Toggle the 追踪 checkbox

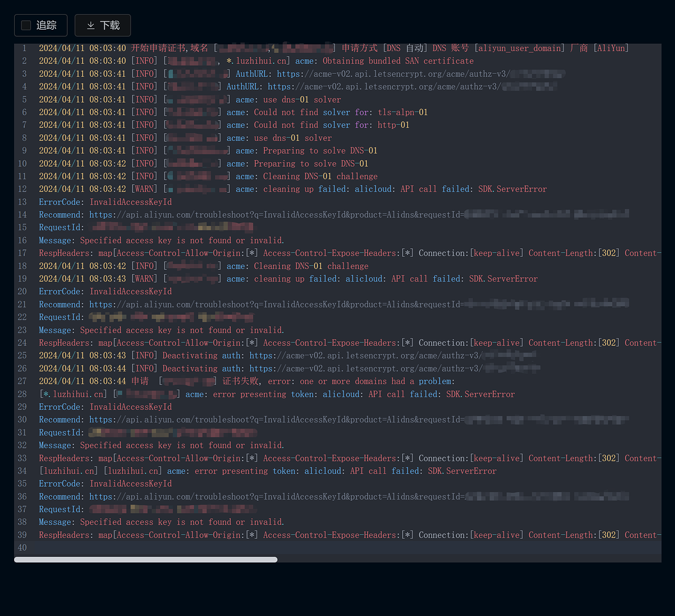26,25
